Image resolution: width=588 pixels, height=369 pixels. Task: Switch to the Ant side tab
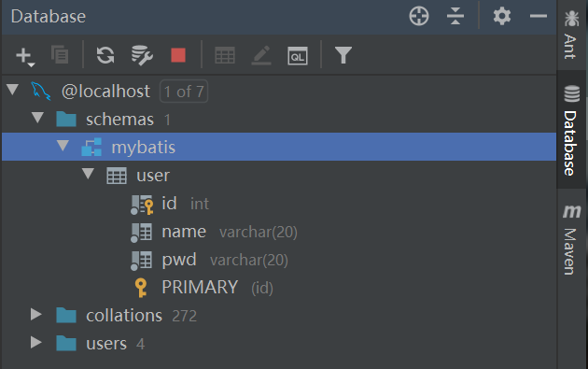click(571, 35)
